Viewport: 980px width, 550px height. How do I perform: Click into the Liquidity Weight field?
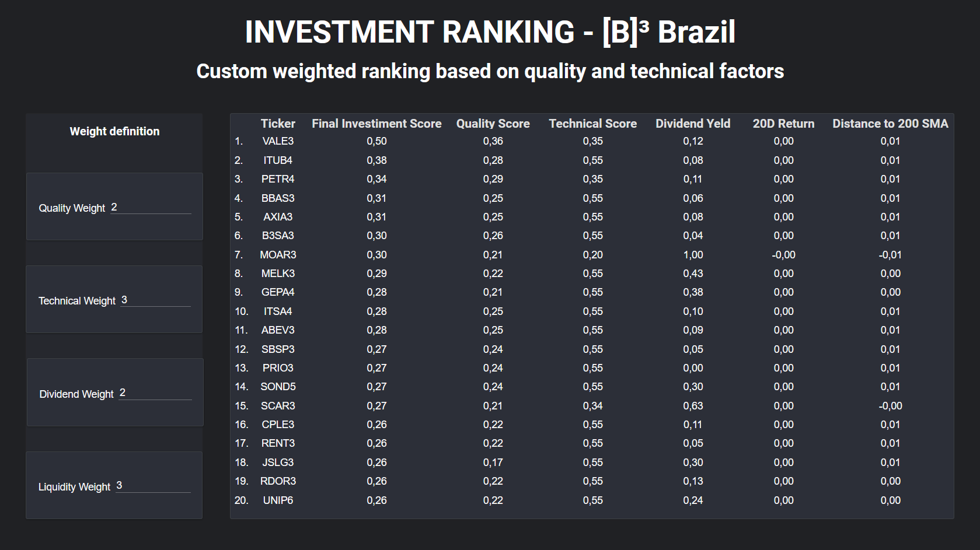[153, 486]
